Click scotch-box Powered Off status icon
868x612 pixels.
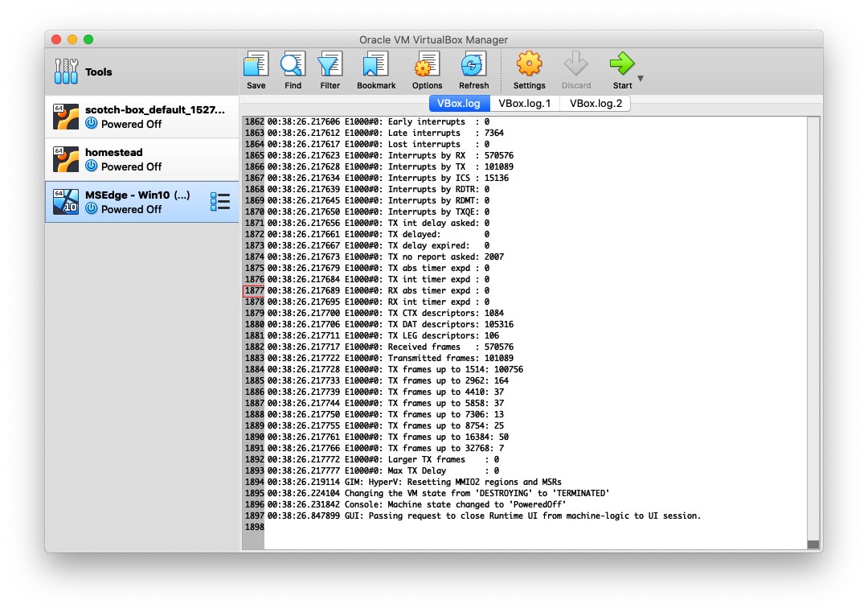(92, 124)
